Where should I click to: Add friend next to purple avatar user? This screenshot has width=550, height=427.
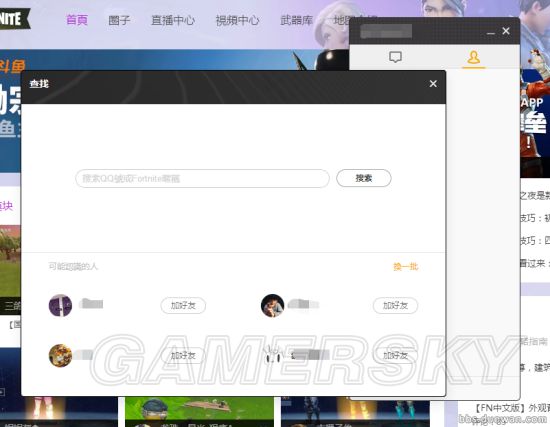click(183, 305)
